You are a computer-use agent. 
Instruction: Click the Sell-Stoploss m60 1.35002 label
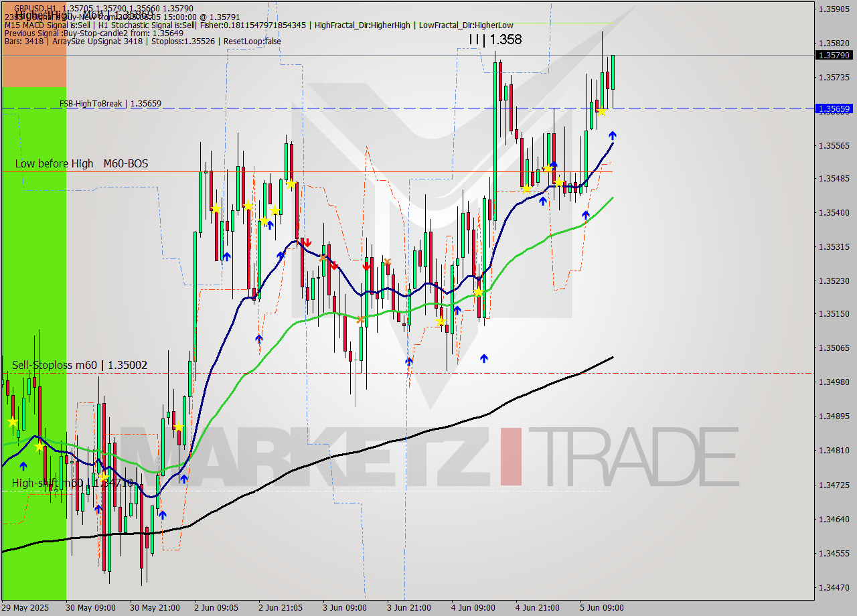coord(79,366)
